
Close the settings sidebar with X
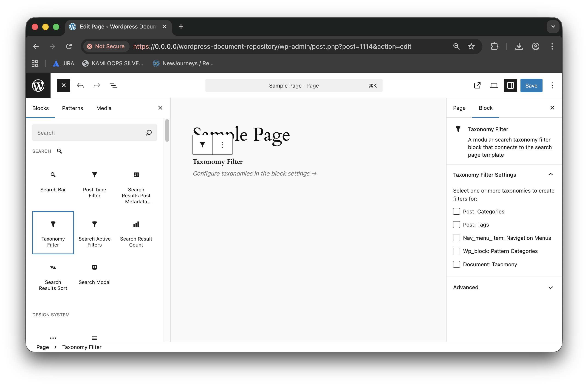point(552,108)
